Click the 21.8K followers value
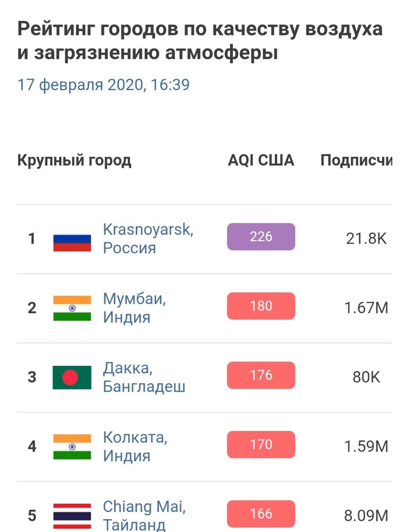The height and width of the screenshot is (532, 408). tap(366, 238)
